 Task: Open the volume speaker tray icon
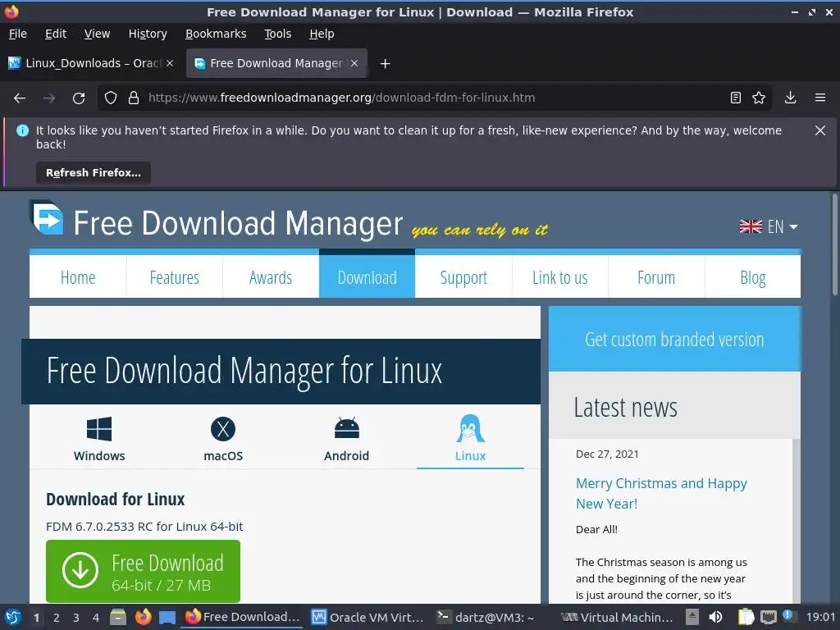715,618
